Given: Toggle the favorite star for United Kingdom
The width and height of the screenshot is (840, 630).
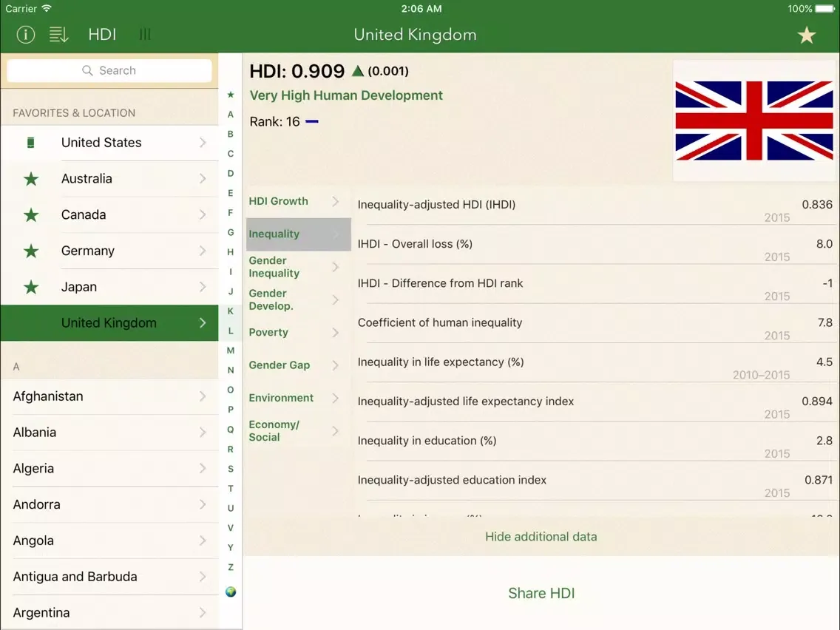Looking at the screenshot, I should (x=806, y=35).
